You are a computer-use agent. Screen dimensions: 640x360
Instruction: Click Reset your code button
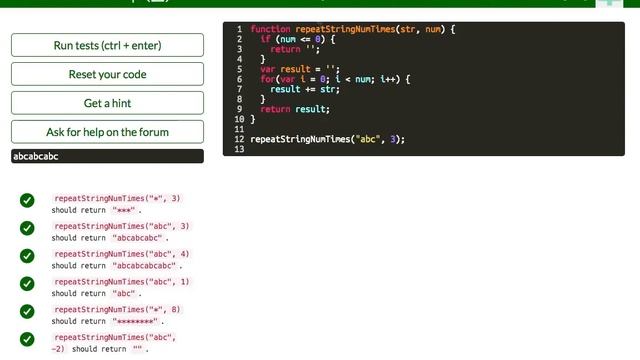(x=107, y=74)
